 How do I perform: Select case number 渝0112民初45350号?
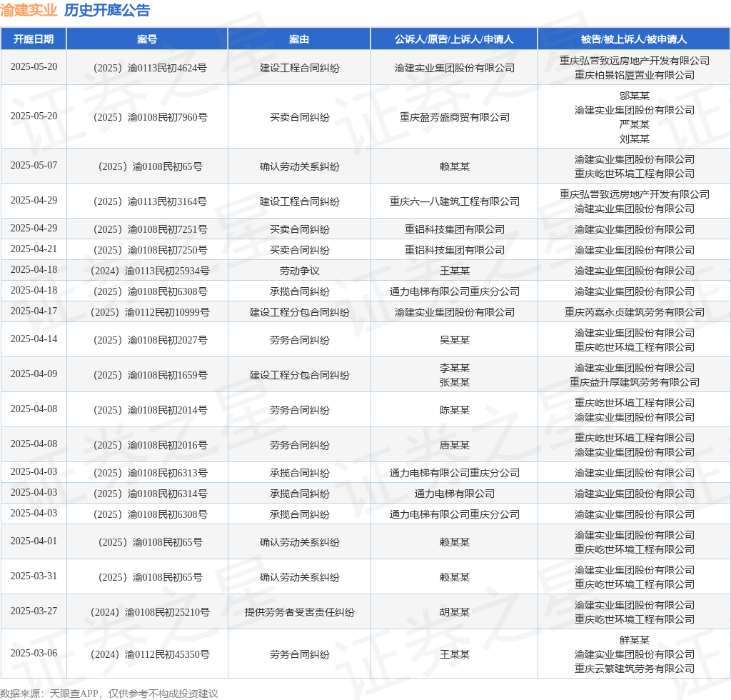[x=150, y=655]
